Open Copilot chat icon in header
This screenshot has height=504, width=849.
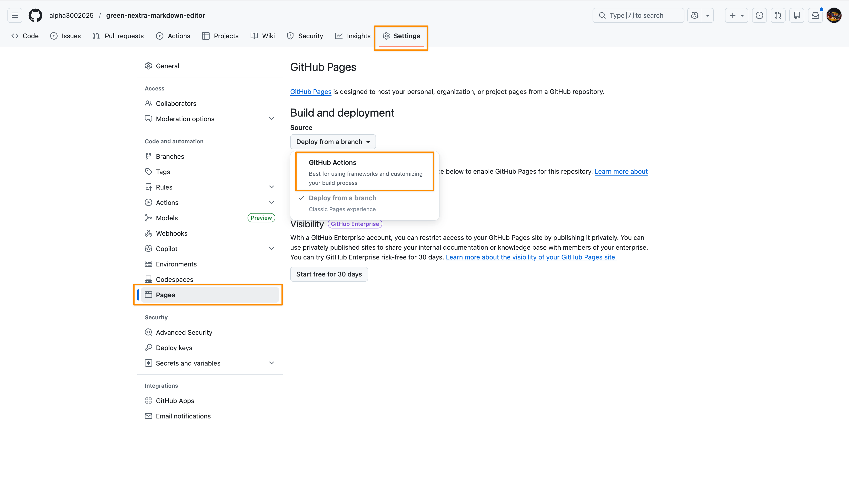(695, 15)
